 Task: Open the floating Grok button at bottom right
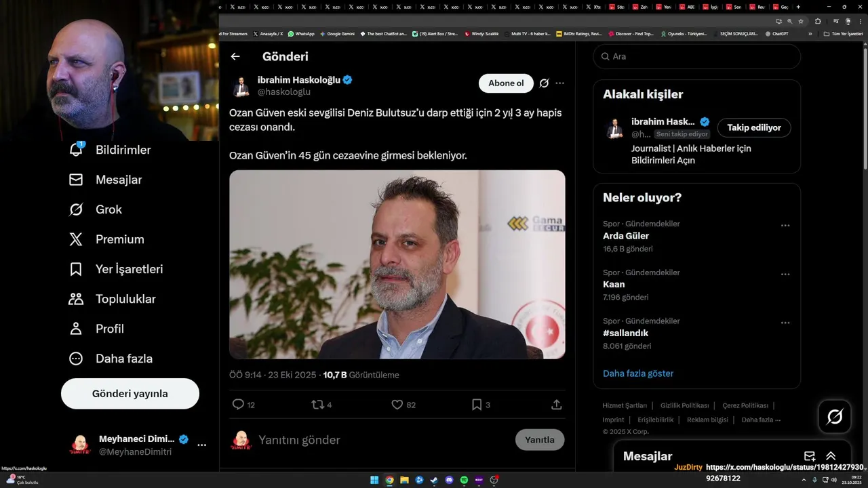point(835,417)
